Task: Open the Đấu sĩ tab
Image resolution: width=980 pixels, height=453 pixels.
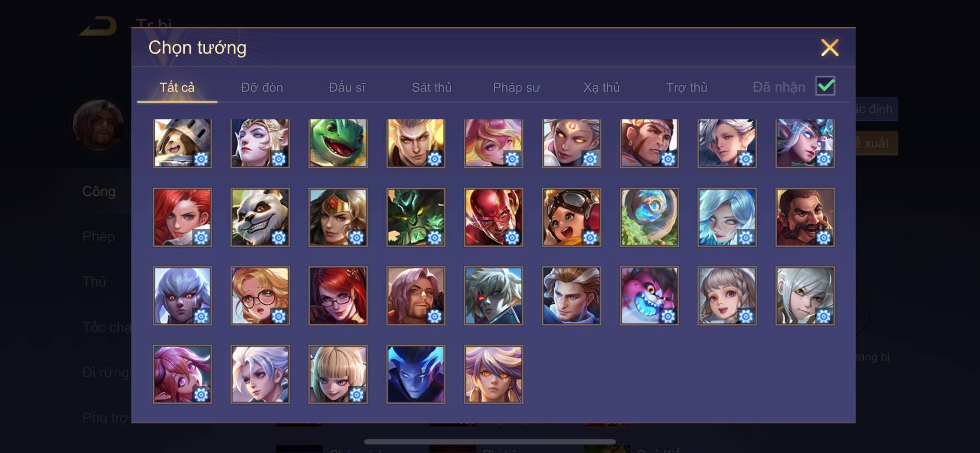Action: [347, 88]
